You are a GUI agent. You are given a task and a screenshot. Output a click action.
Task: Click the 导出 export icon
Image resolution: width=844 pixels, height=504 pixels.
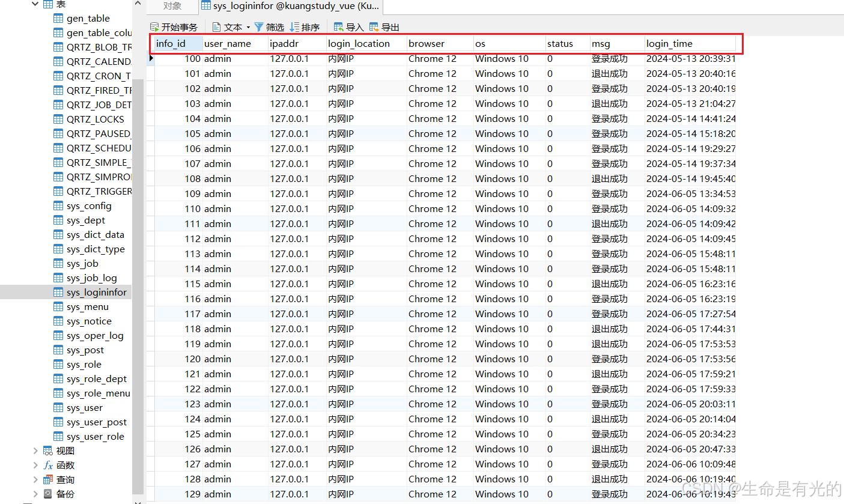374,27
